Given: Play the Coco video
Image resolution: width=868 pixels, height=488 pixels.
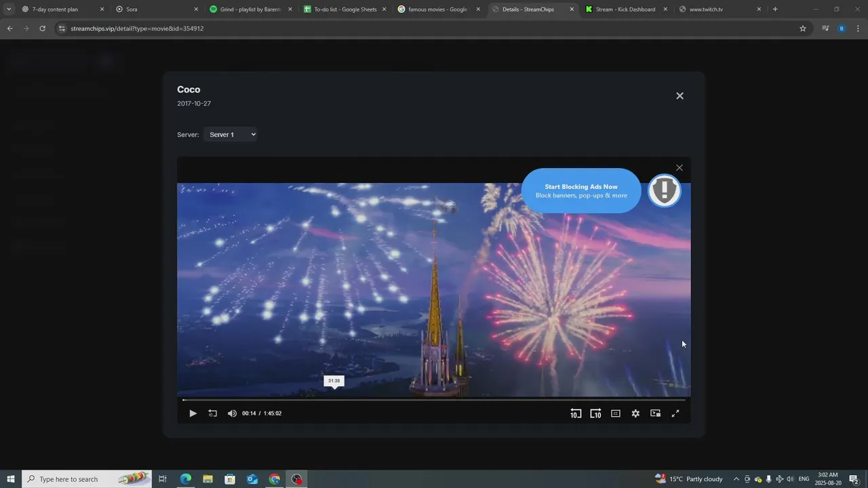Looking at the screenshot, I should click(x=193, y=413).
